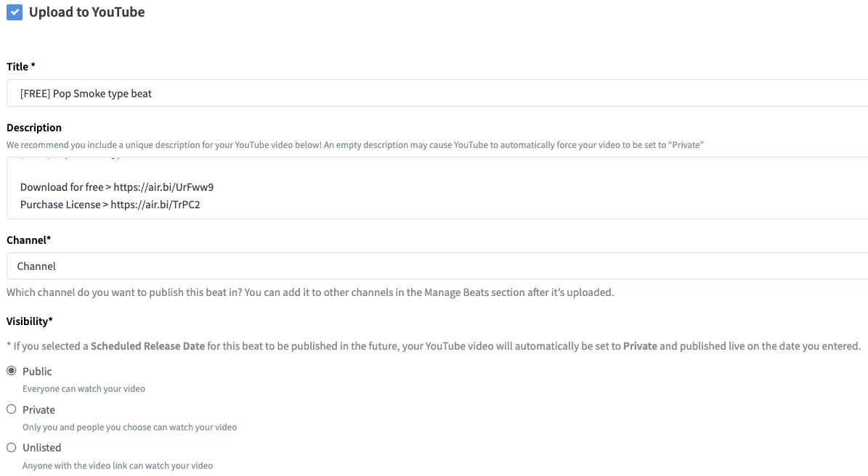This screenshot has width=868, height=476.
Task: Click into the Title input field
Action: coord(436,93)
